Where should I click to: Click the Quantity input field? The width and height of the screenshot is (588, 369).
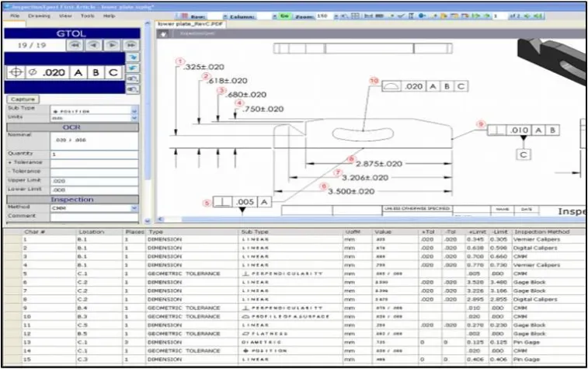[93, 154]
